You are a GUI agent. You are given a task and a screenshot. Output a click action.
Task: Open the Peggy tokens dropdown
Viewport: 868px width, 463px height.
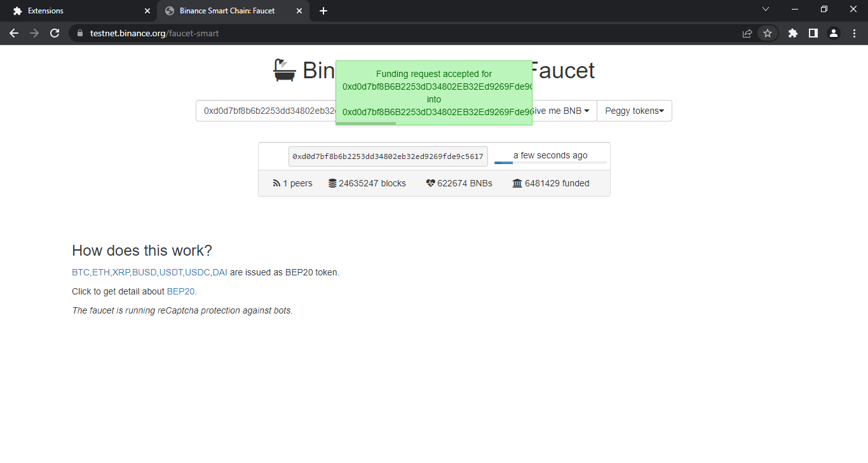pyautogui.click(x=634, y=111)
